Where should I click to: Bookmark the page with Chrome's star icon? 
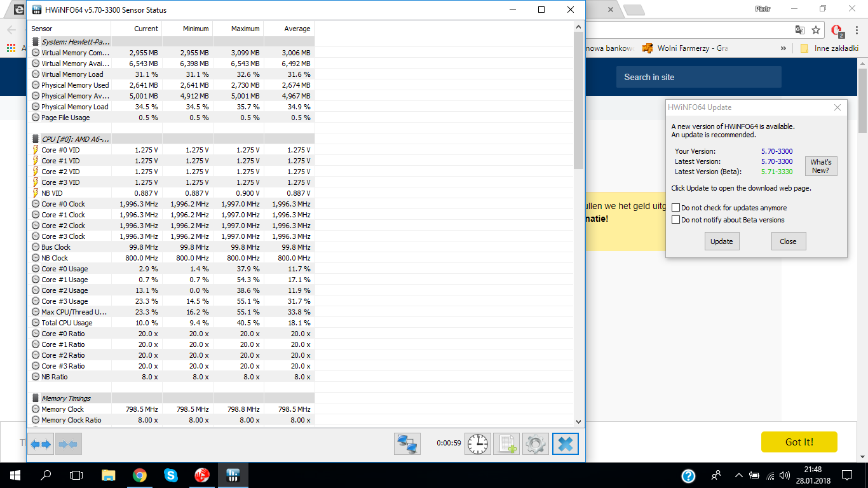pos(816,30)
